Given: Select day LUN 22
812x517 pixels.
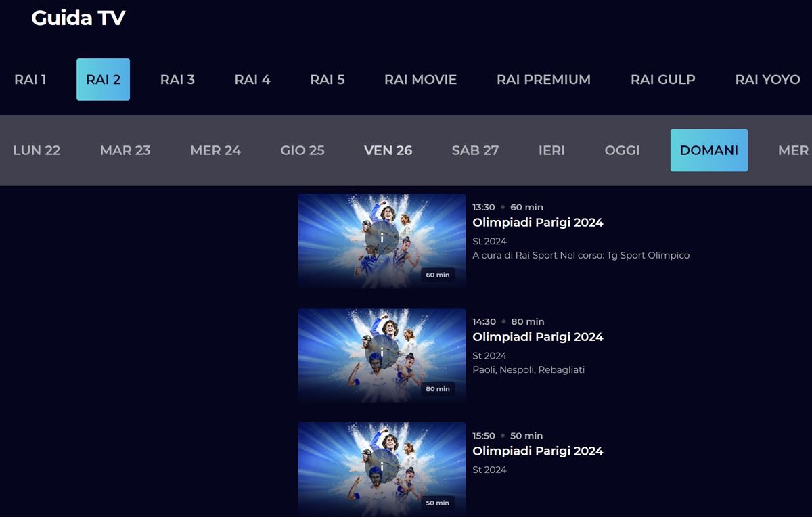Looking at the screenshot, I should (x=37, y=150).
